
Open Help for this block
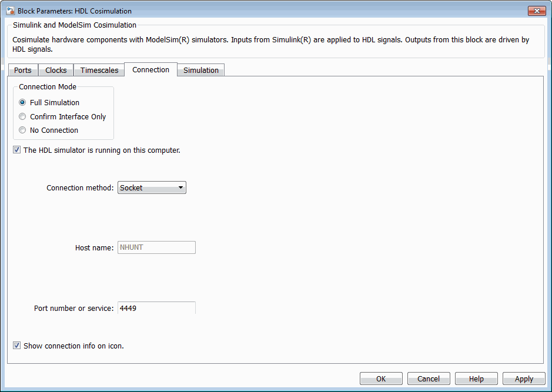[x=476, y=378]
